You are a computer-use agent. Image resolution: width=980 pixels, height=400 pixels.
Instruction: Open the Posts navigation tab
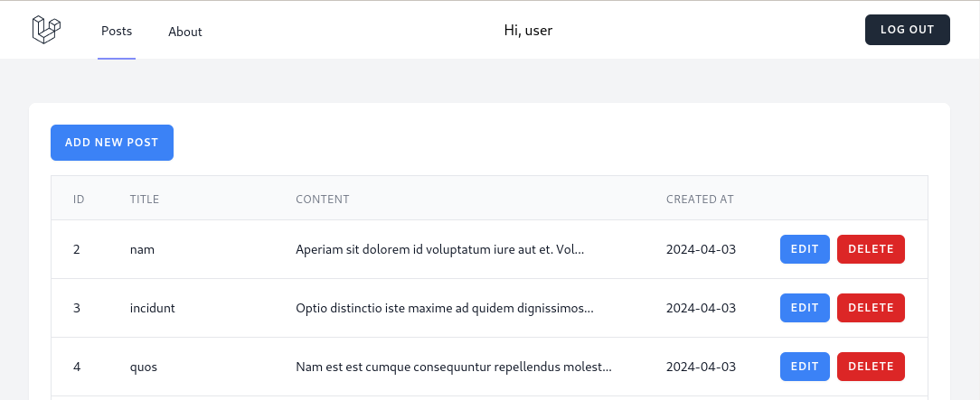(117, 32)
